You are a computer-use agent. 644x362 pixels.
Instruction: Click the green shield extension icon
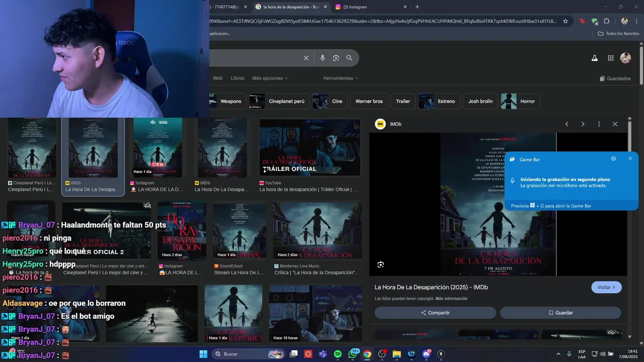click(x=595, y=21)
